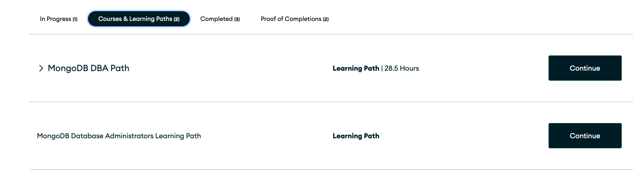644x195 pixels.
Task: Click the divider below the Database Administrators row
Action: [331, 169]
